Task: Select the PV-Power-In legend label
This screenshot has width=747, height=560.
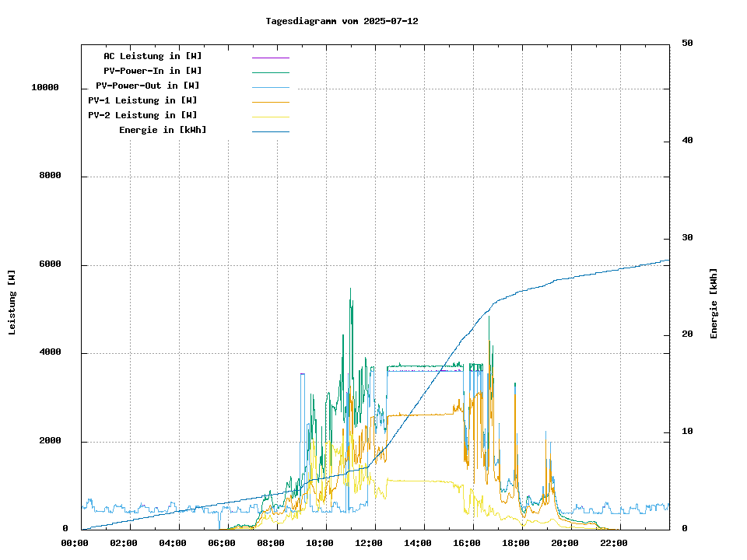Action: [x=153, y=71]
